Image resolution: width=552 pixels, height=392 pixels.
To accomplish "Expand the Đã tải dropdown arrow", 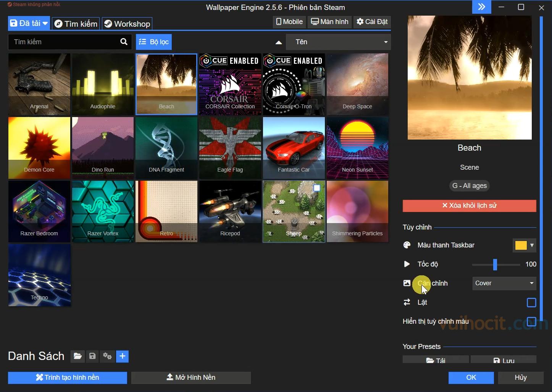I will (x=45, y=24).
